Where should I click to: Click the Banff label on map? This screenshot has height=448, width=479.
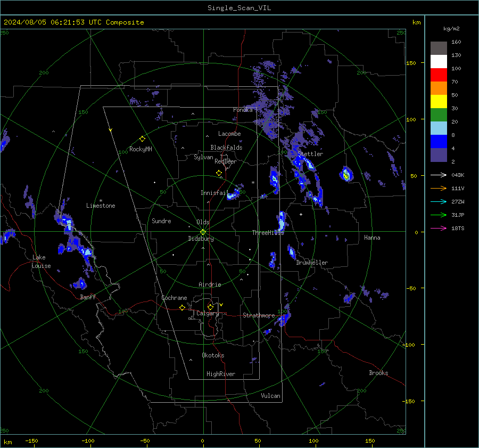click(88, 297)
